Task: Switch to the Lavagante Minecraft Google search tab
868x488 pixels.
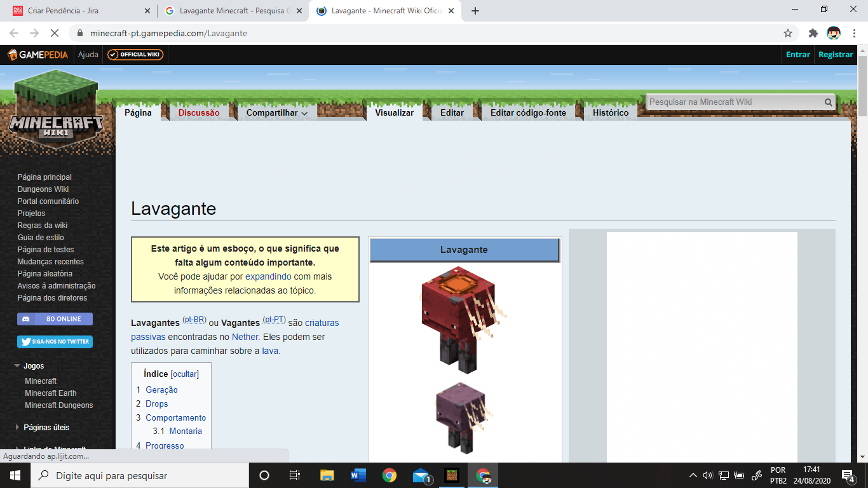Action: [233, 11]
